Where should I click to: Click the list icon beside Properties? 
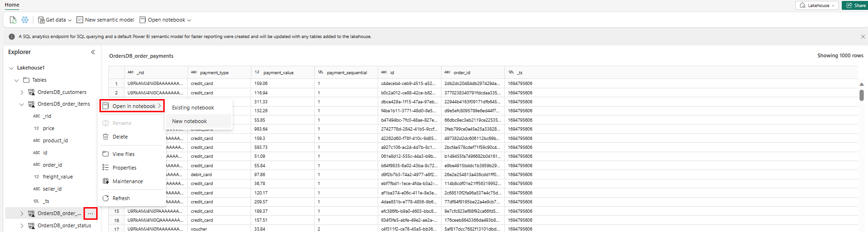point(106,168)
